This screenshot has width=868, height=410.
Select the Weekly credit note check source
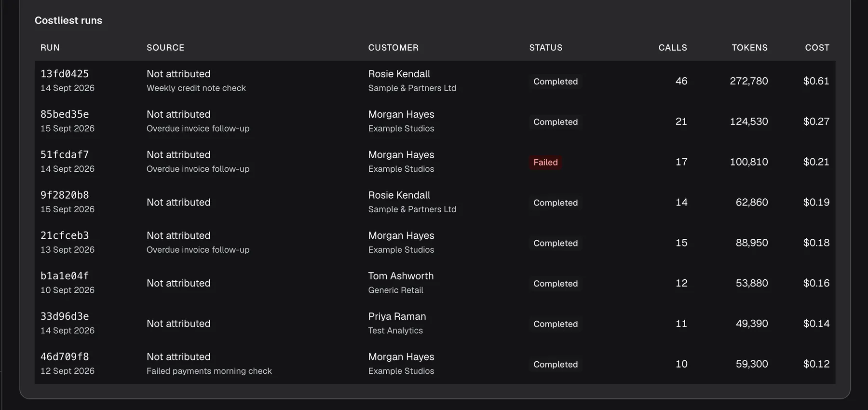(x=196, y=88)
